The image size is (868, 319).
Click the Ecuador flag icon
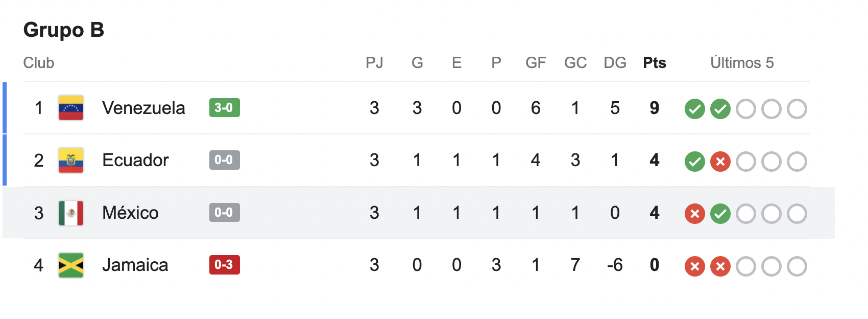click(x=71, y=161)
